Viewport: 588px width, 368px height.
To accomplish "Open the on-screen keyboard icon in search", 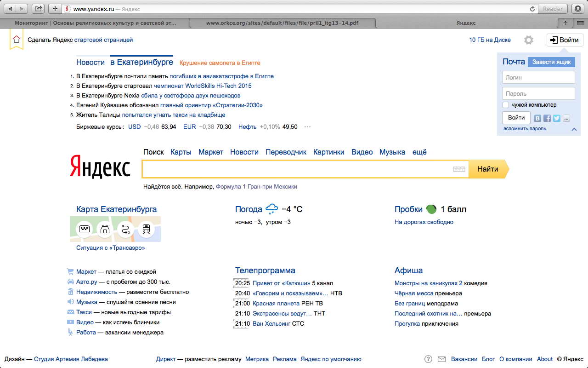I will pos(459,169).
